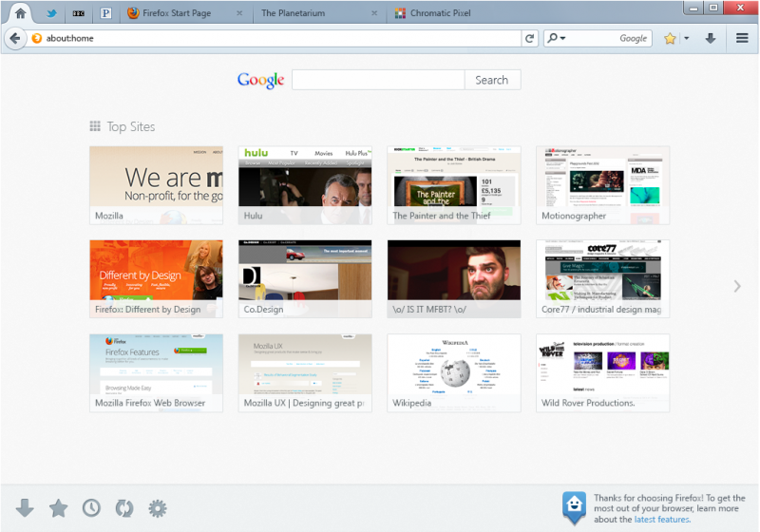Close The Planetarium tab

(x=374, y=13)
